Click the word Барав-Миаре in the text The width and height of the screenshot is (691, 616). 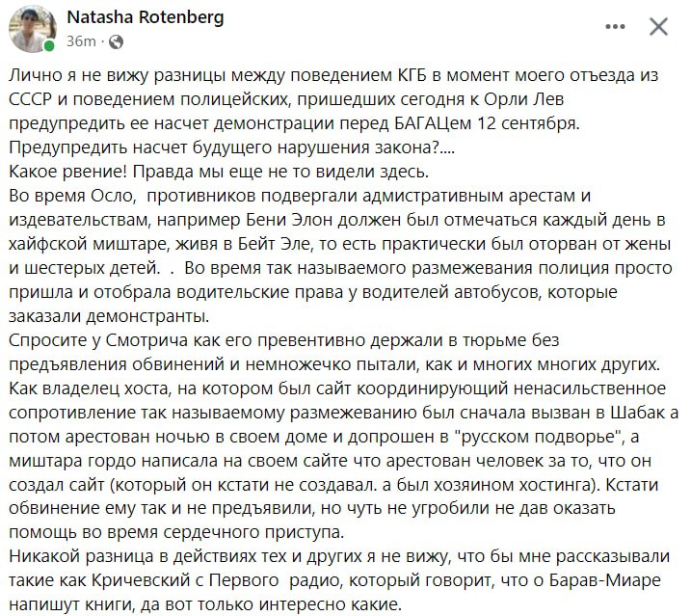[x=605, y=580]
